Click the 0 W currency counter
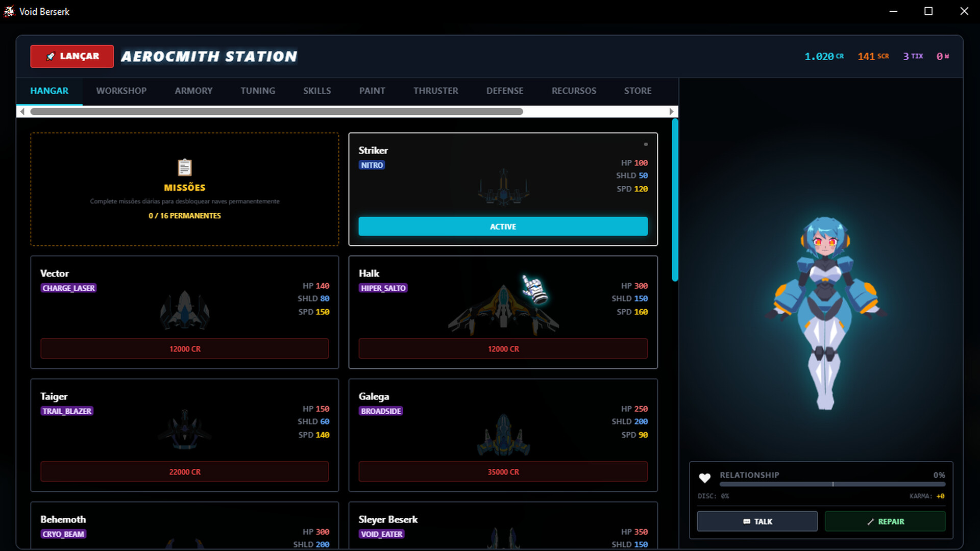Viewport: 980px width, 551px height. 943,56
